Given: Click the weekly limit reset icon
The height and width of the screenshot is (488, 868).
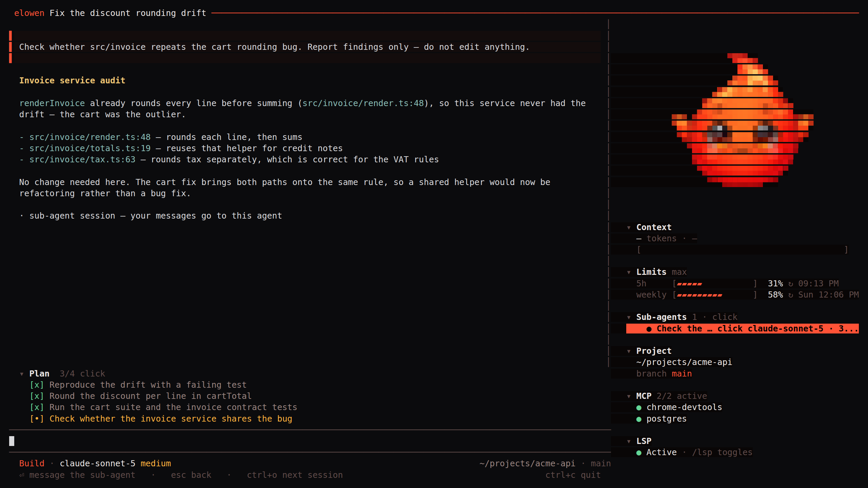Looking at the screenshot, I should click(791, 295).
